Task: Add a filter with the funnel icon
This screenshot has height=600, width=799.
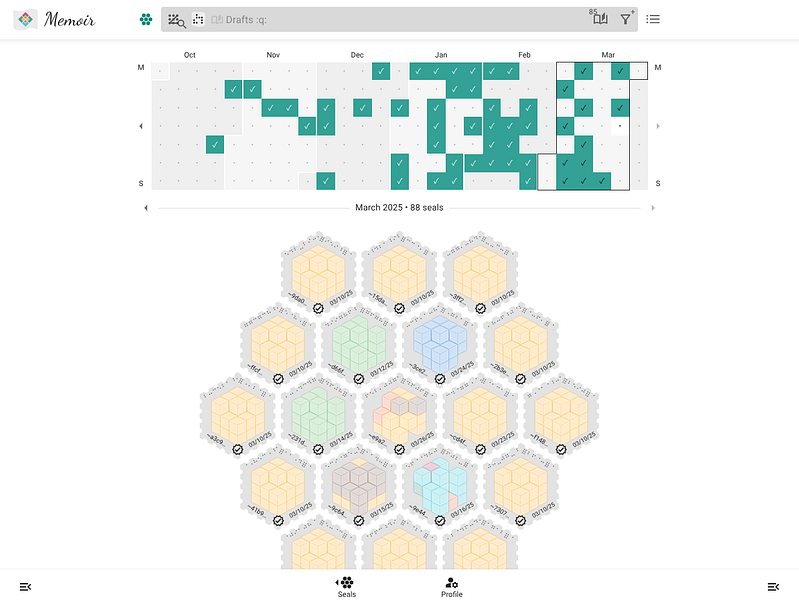Action: click(x=626, y=19)
